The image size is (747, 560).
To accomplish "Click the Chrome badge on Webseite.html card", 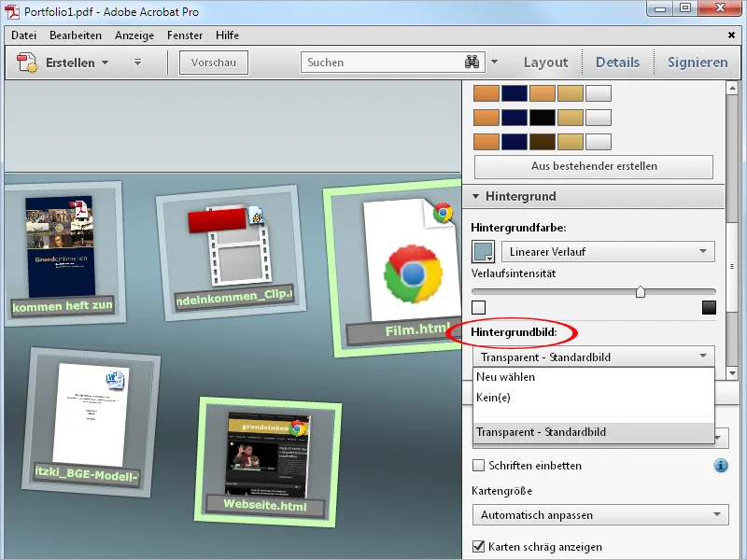I will click(x=298, y=428).
